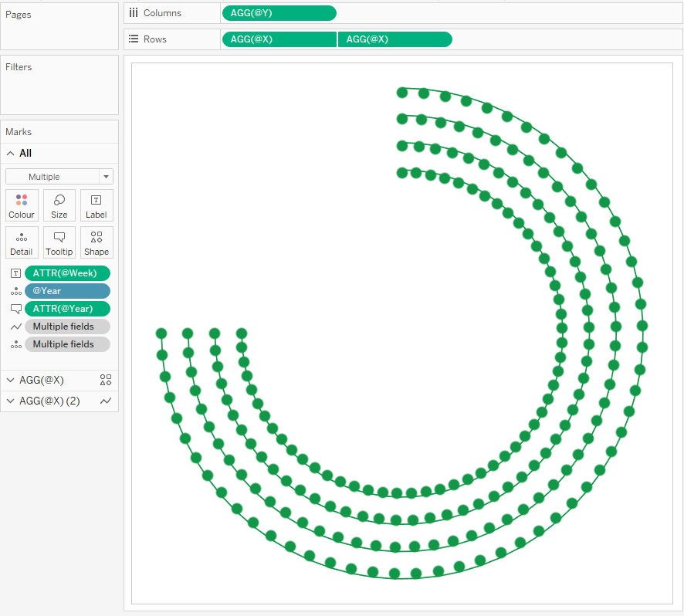
Task: Click the ATTR(@Week) pill in Marks
Action: click(x=67, y=273)
